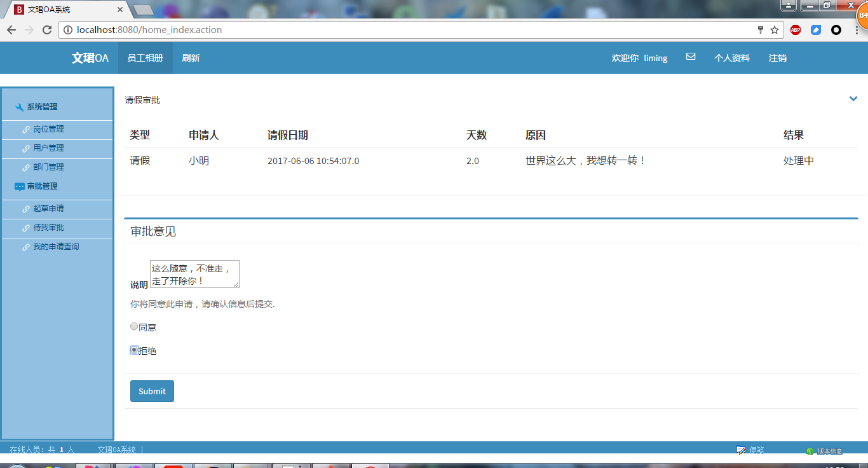The width and height of the screenshot is (868, 468).
Task: Click the 请假日期 column header
Action: click(288, 135)
